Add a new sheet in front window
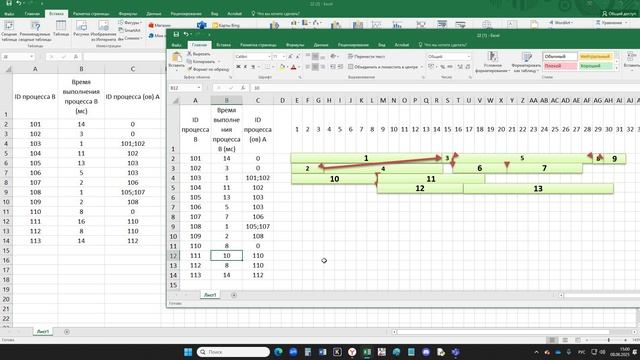Viewport: 640px width, 360px height. (x=234, y=295)
